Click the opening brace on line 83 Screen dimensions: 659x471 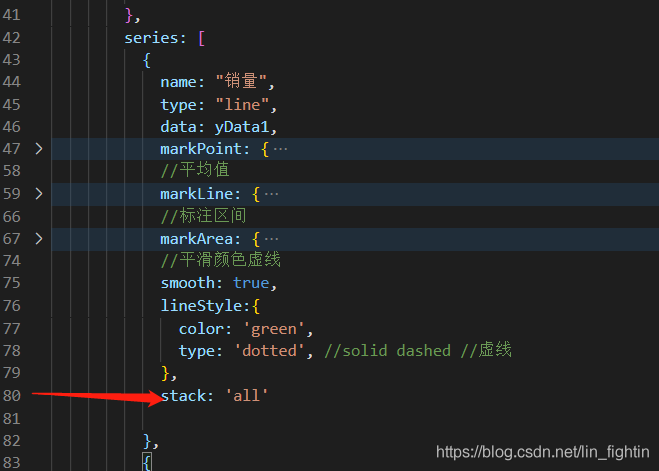point(147,462)
